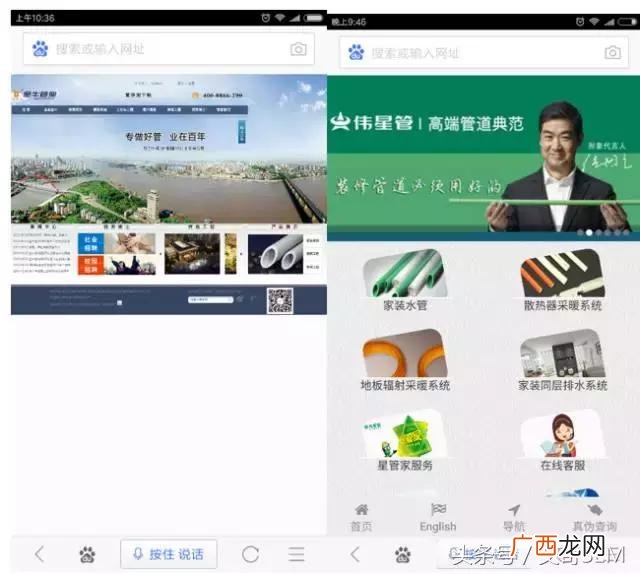Screen dimensions: 640x574
Task: Open 家装同层排水系统 category
Action: tap(562, 360)
